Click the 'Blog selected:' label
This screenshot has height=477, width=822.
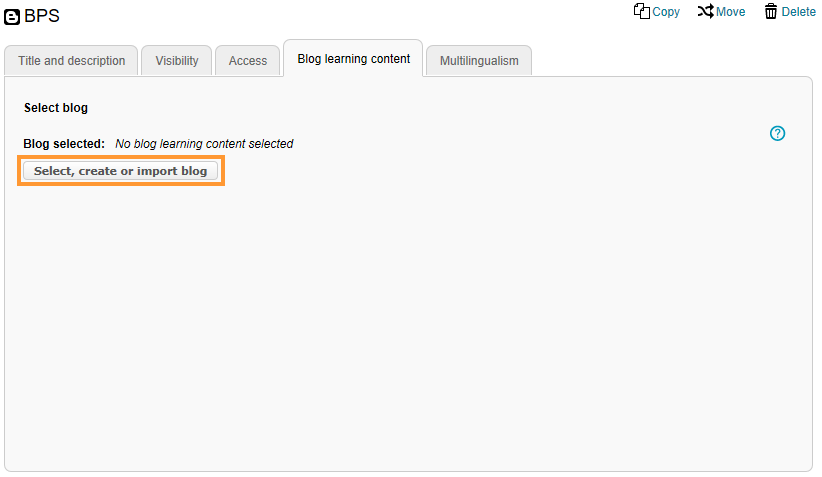64,144
